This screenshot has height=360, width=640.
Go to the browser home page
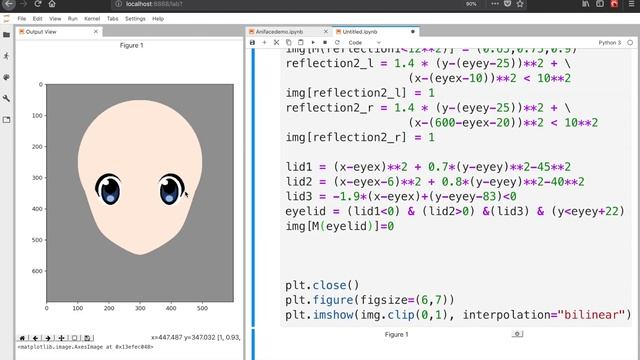pyautogui.click(x=52, y=4)
